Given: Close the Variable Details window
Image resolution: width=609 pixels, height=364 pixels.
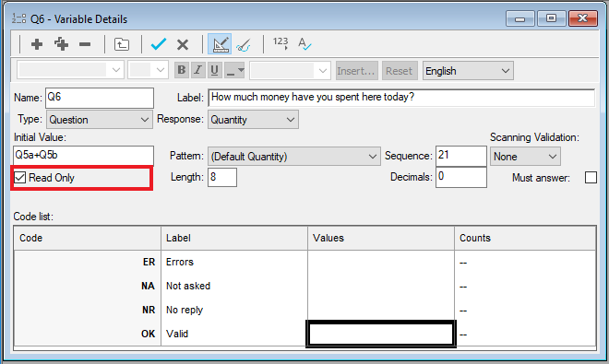Looking at the screenshot, I should [582, 18].
